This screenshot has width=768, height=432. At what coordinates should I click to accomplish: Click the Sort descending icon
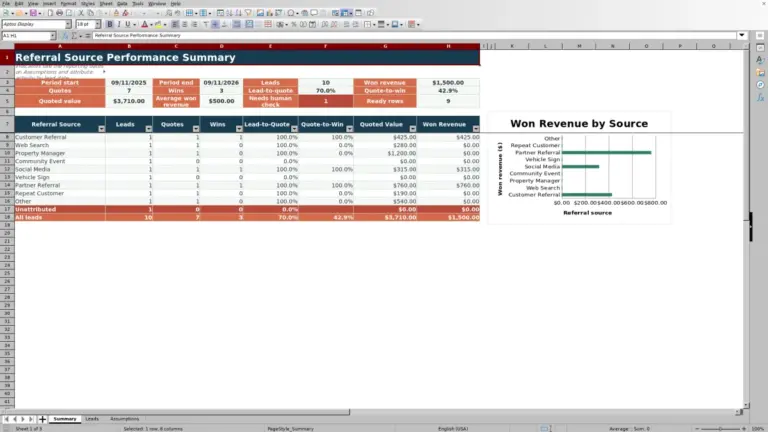click(x=239, y=13)
